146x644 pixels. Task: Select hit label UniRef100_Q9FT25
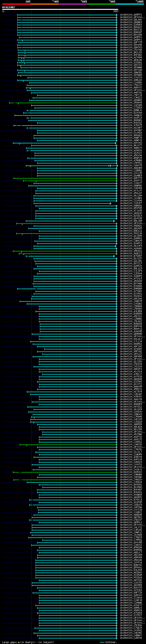click(x=131, y=42)
